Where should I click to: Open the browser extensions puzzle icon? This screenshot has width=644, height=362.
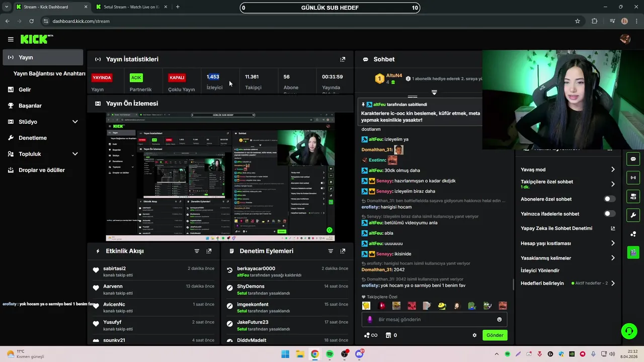pos(595,21)
